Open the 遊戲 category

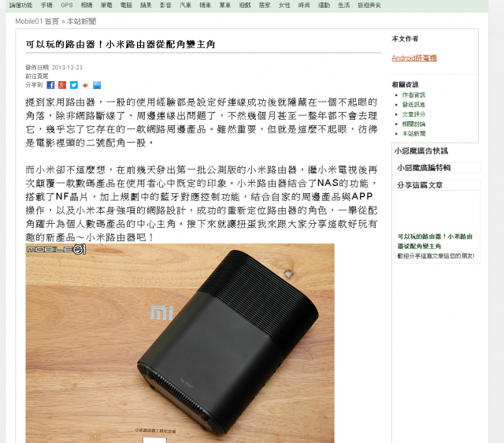245,6
